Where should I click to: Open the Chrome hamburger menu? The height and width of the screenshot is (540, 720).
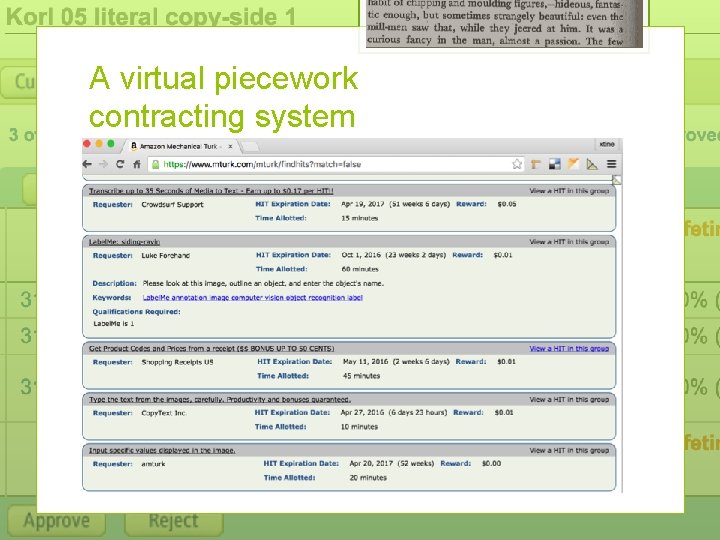pos(611,164)
